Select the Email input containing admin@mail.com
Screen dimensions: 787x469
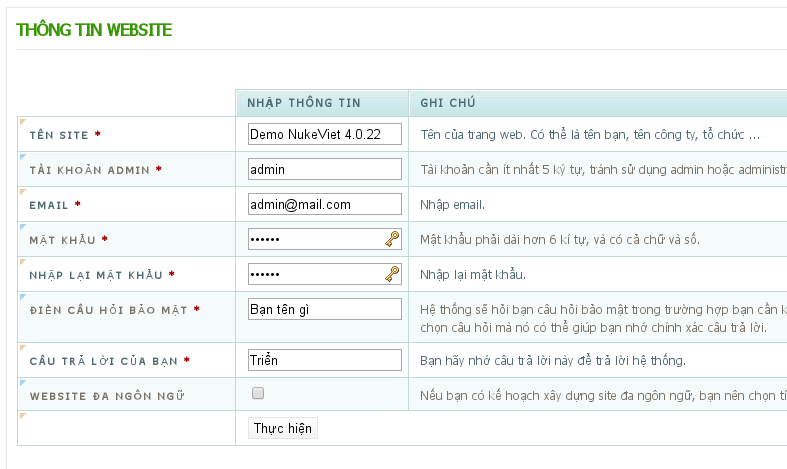tap(324, 204)
